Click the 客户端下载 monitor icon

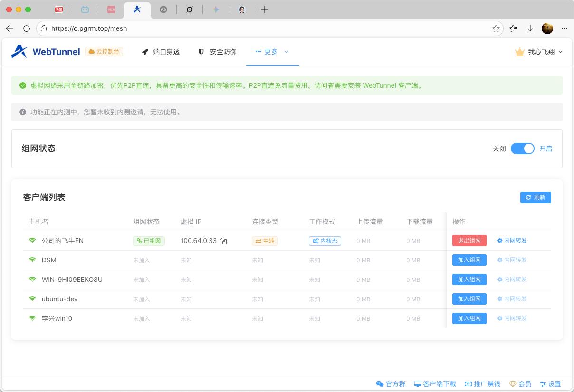point(417,384)
